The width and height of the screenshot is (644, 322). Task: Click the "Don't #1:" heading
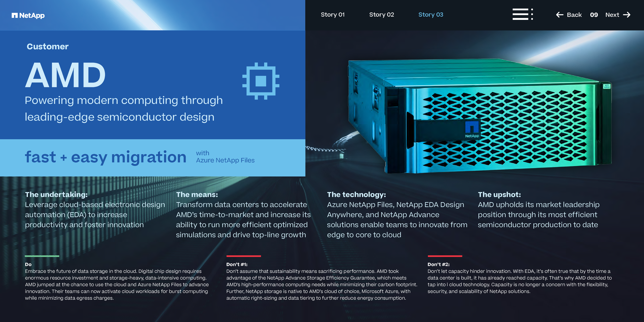tap(237, 264)
